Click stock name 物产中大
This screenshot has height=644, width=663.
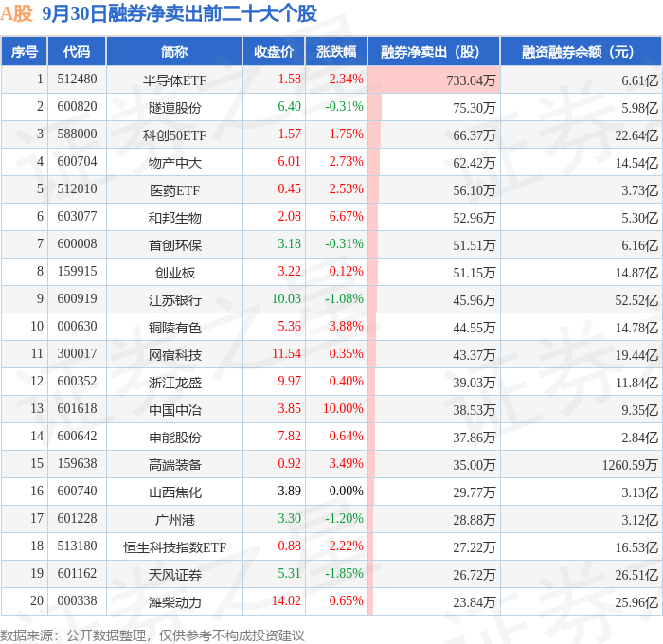click(174, 163)
